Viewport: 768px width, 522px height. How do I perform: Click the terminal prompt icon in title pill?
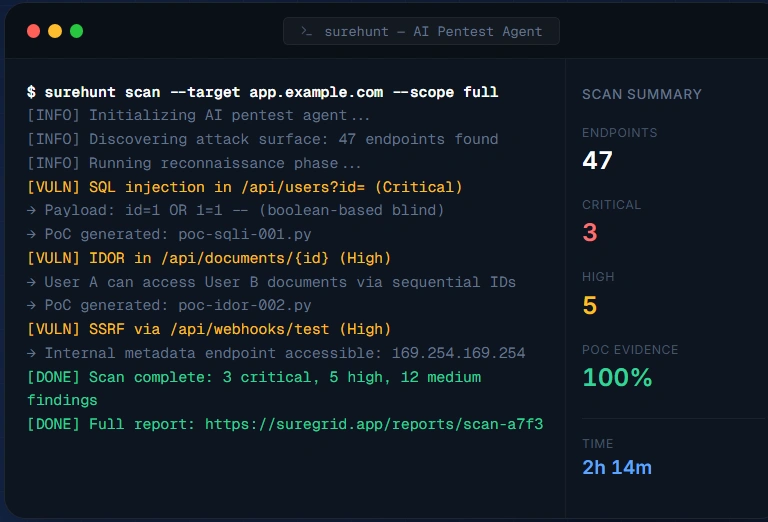307,31
